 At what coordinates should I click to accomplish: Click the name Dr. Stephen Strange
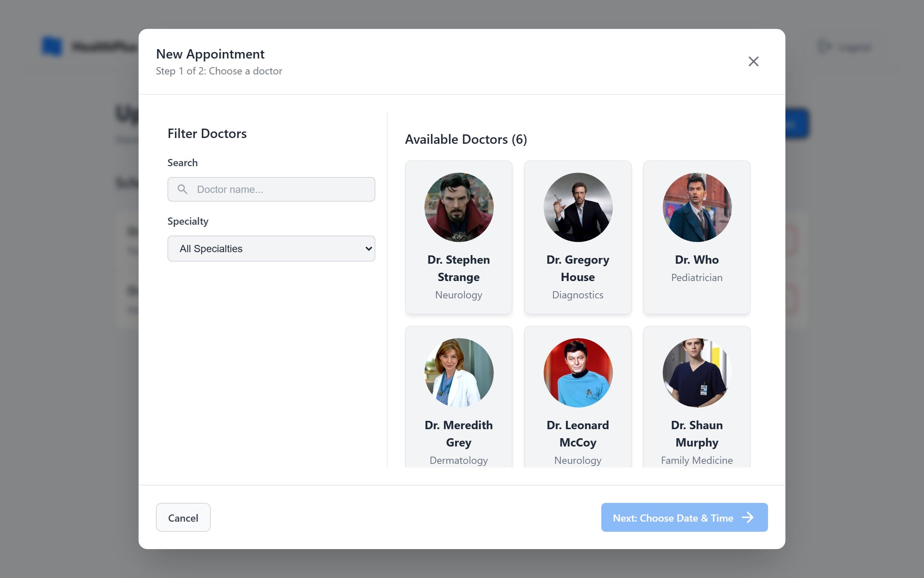[x=458, y=268]
